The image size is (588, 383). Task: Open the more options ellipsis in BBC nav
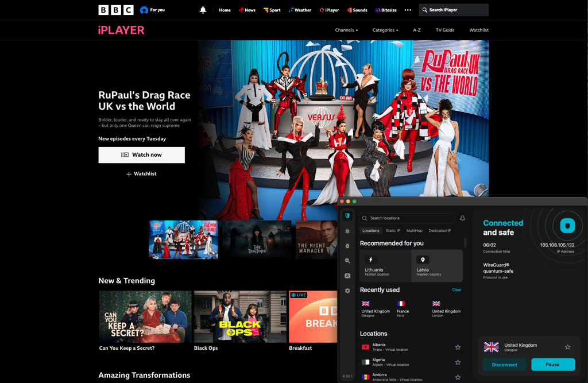click(408, 10)
